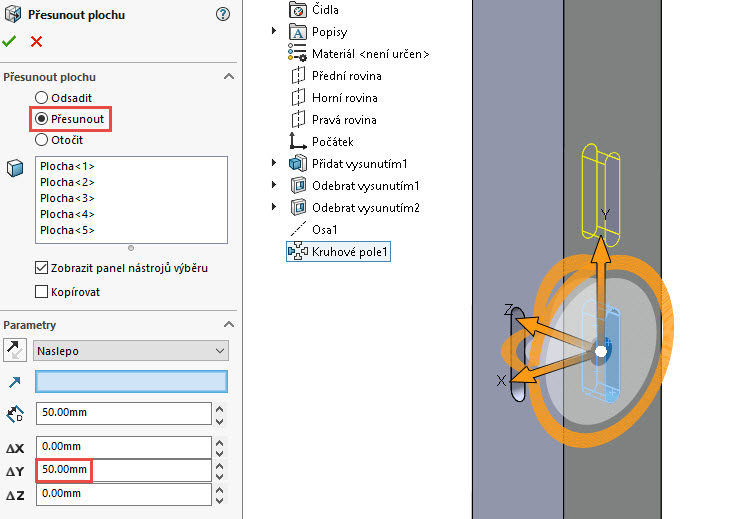Select Plocha<2> in the face list
This screenshot has width=750, height=519.
tap(67, 182)
